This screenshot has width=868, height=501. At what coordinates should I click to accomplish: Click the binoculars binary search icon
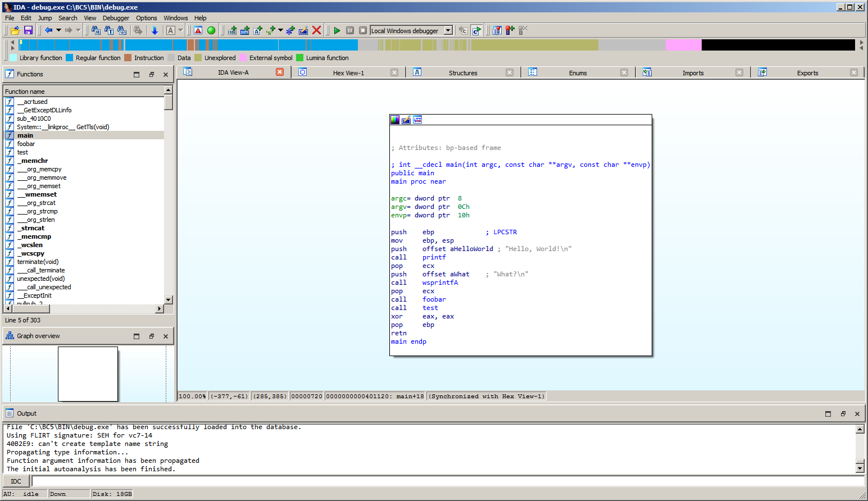coord(122,30)
